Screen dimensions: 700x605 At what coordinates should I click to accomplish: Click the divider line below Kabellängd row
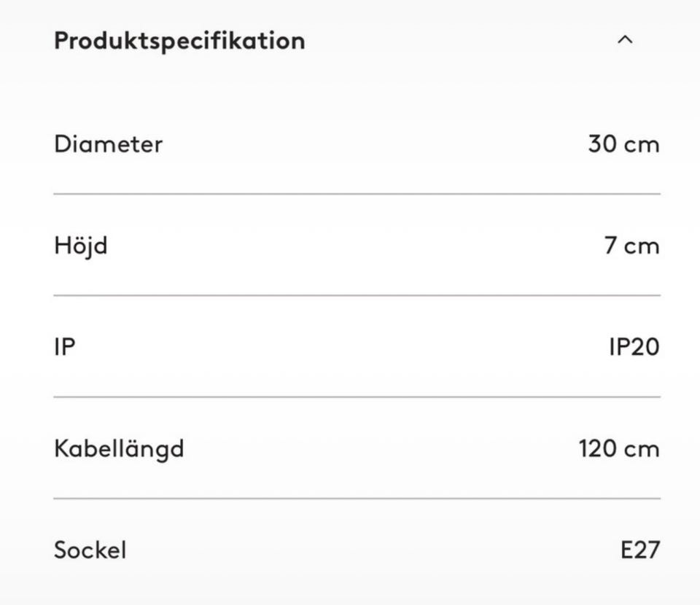(357, 499)
